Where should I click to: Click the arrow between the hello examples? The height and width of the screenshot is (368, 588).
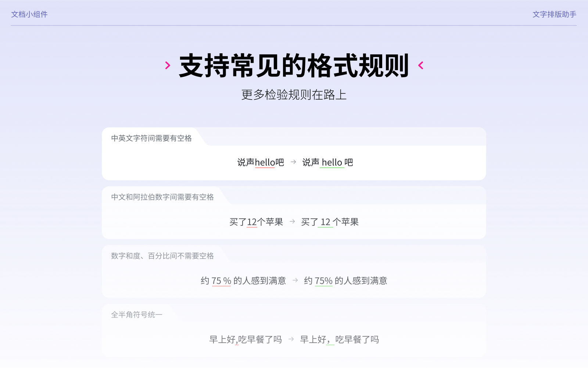click(x=293, y=162)
